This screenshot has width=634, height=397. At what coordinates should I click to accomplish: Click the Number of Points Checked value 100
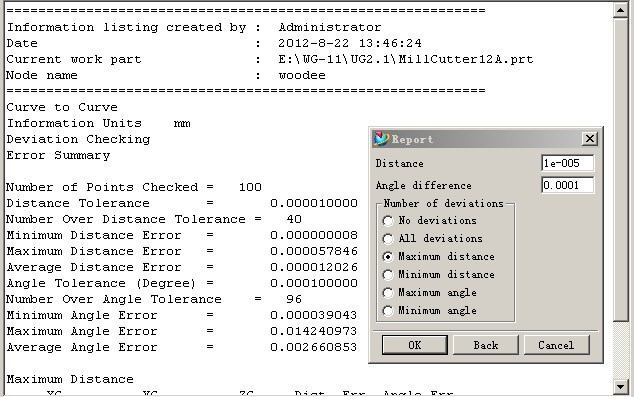click(x=250, y=187)
